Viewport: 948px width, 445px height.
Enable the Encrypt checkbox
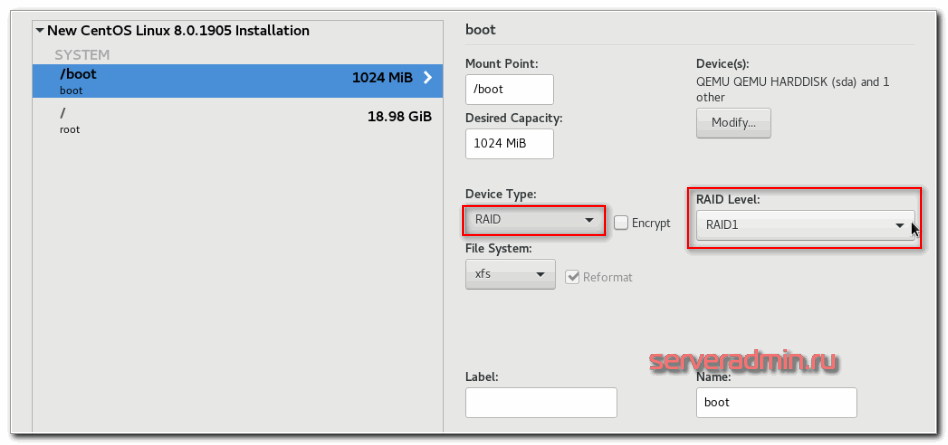[x=621, y=223]
